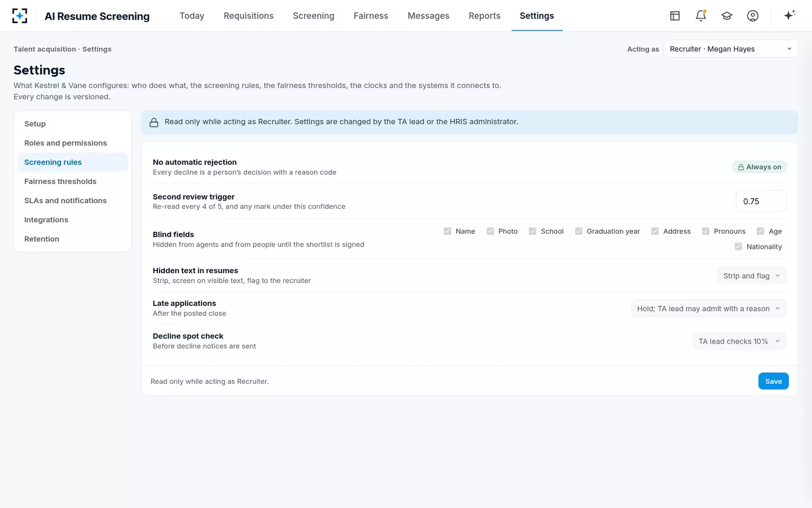Screen dimensions: 812x508
Task: Toggle the Name blind field checkbox
Action: pyautogui.click(x=448, y=231)
